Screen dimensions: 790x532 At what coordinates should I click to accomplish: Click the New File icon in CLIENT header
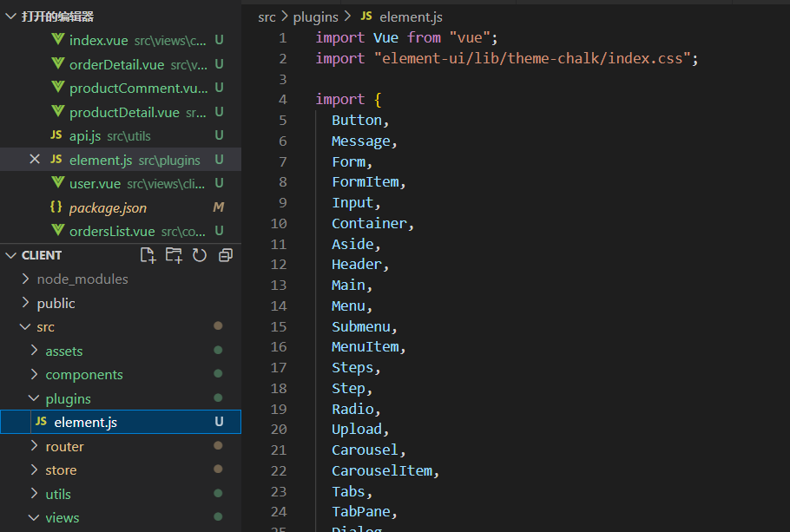click(148, 255)
